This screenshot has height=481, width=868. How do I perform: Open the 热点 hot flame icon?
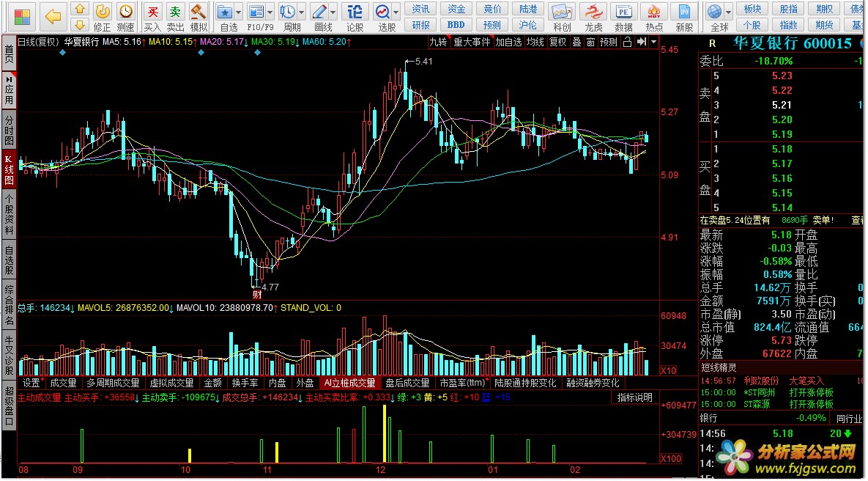(654, 11)
